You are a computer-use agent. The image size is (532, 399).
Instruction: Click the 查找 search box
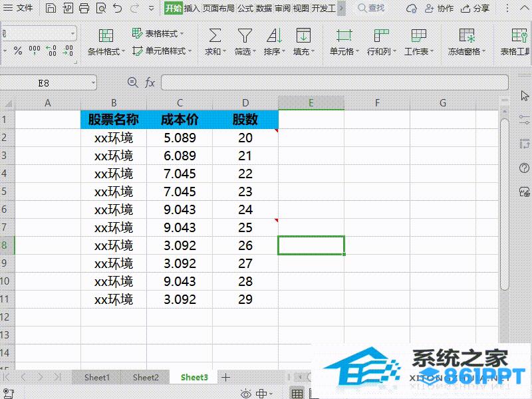tap(372, 8)
